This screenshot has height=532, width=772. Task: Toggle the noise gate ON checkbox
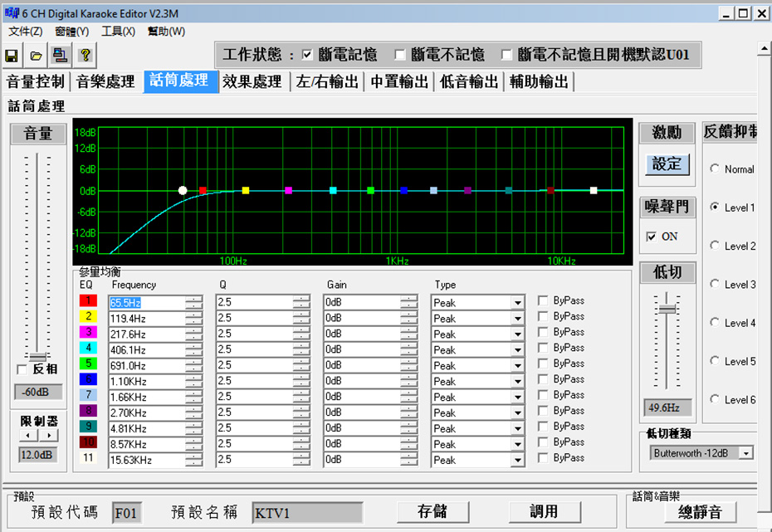click(652, 237)
